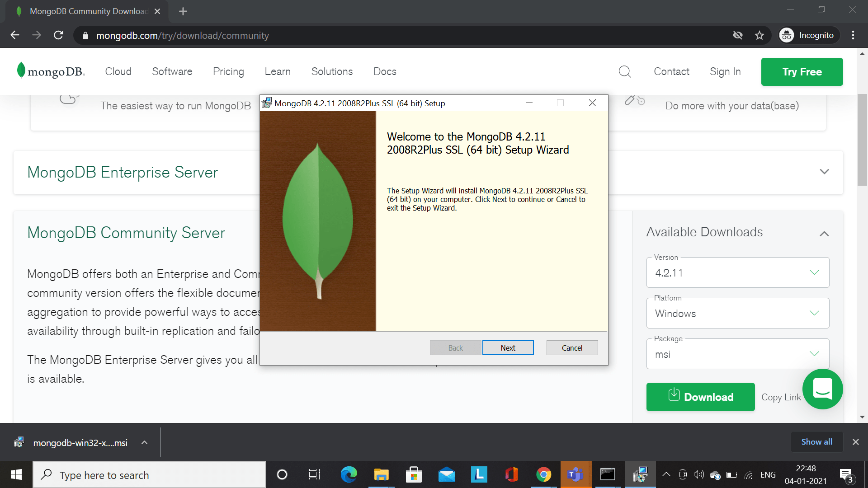868x488 pixels.
Task: Expand the MongoDB Enterprise Server section
Action: click(x=825, y=172)
